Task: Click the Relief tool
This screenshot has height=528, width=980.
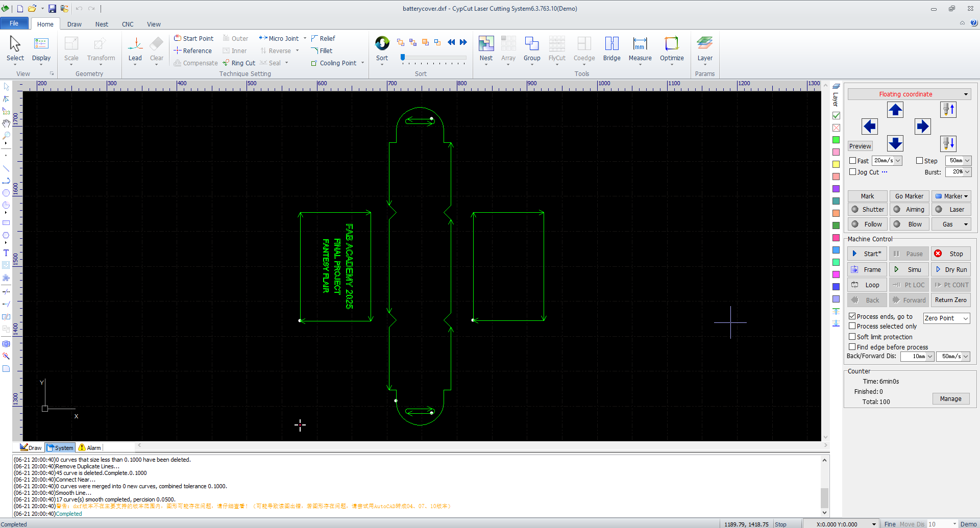Action: click(x=323, y=38)
